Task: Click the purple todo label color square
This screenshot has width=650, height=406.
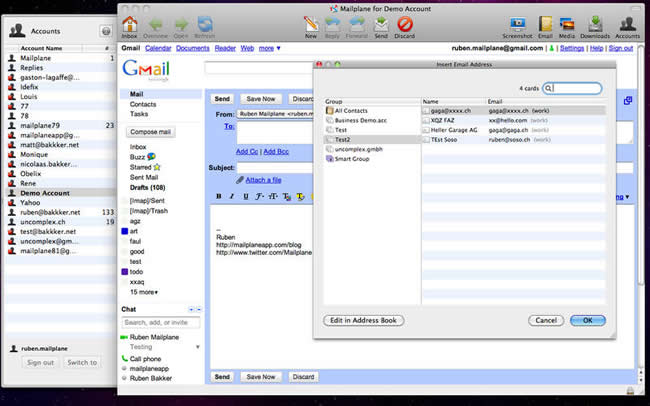Action: click(124, 272)
